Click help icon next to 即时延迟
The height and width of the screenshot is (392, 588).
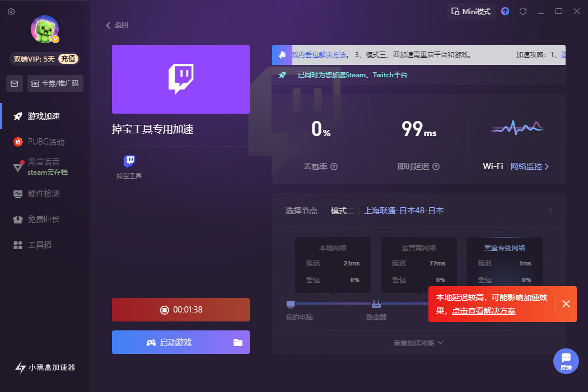[436, 166]
